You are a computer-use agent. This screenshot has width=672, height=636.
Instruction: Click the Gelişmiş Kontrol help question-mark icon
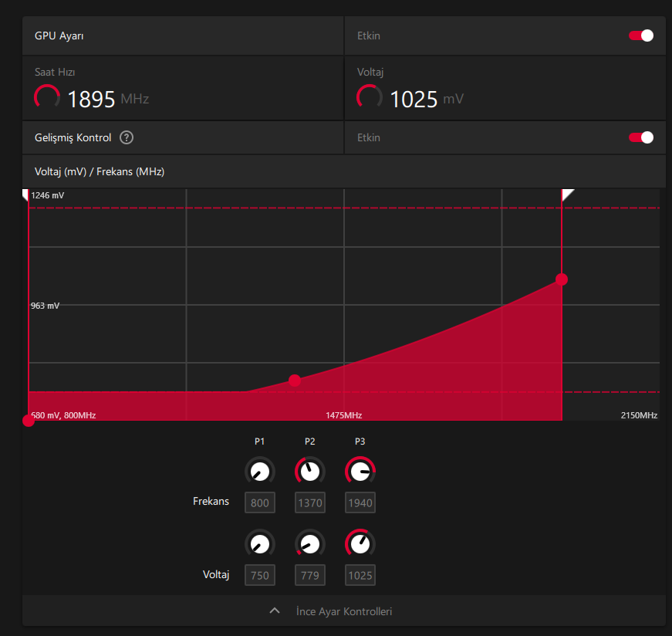(x=127, y=137)
